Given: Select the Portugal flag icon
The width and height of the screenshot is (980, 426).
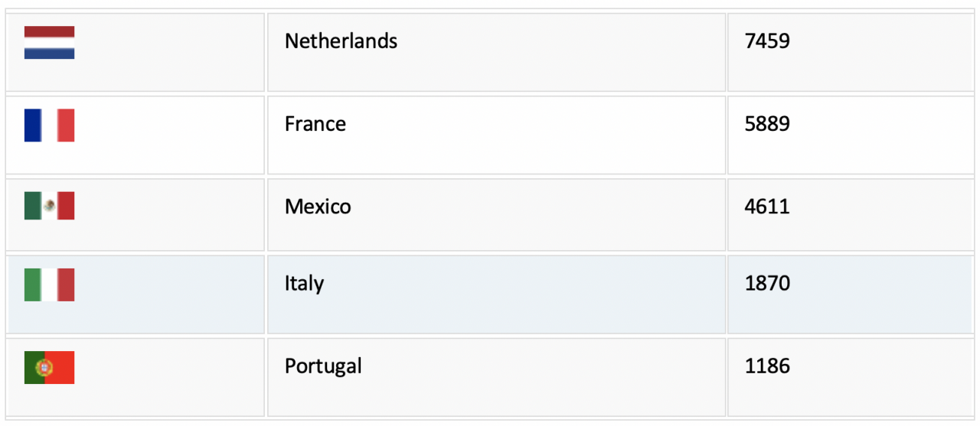Looking at the screenshot, I should (49, 367).
